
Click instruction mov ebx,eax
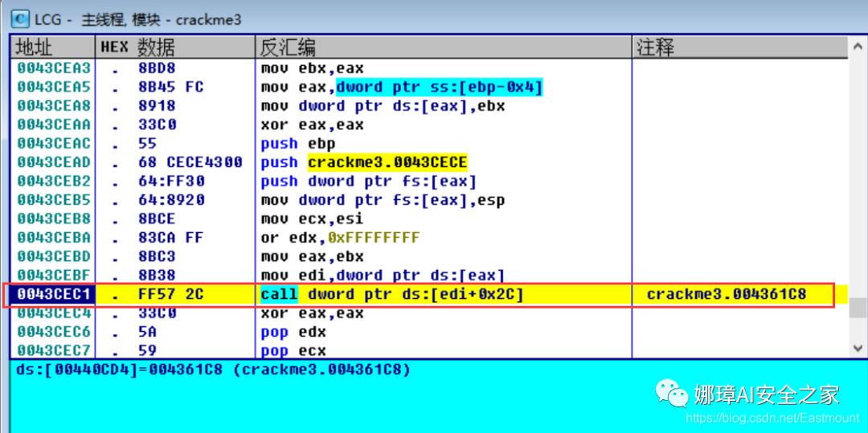coord(312,68)
